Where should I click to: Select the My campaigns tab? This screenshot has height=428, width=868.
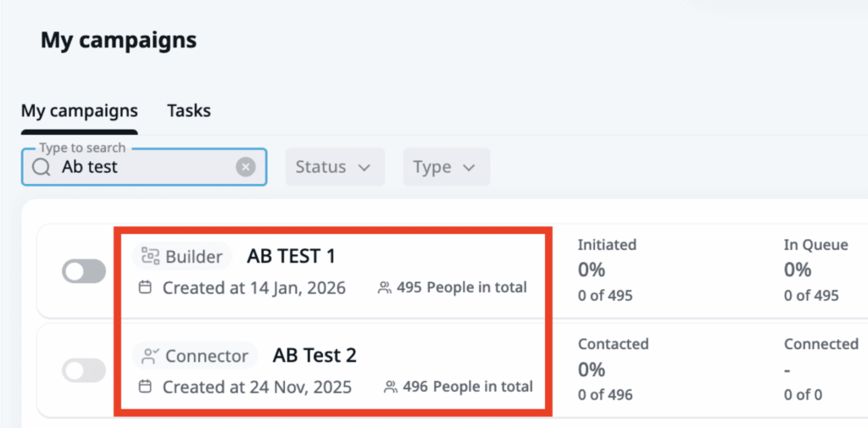pyautogui.click(x=79, y=110)
